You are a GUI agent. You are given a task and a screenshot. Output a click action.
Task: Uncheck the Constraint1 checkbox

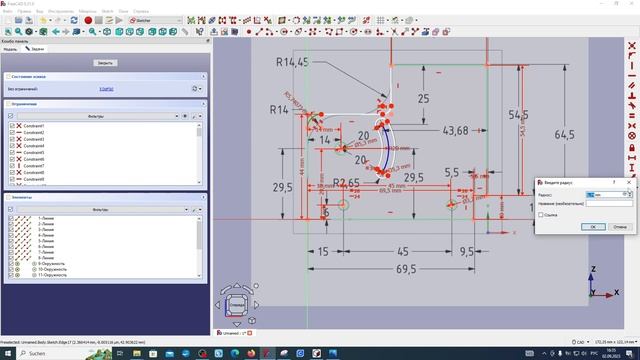coord(12,126)
